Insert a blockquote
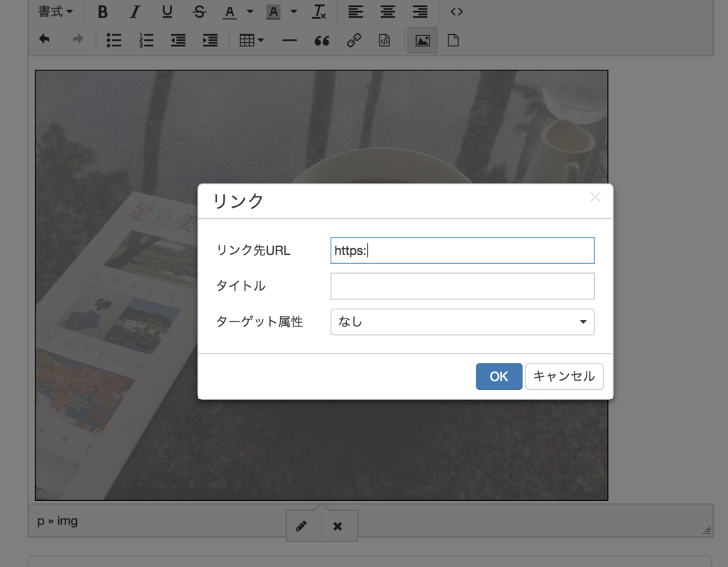728x567 pixels. (x=322, y=41)
